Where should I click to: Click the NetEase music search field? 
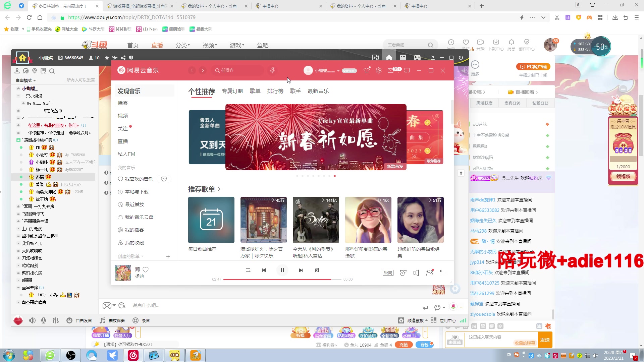pyautogui.click(x=238, y=70)
